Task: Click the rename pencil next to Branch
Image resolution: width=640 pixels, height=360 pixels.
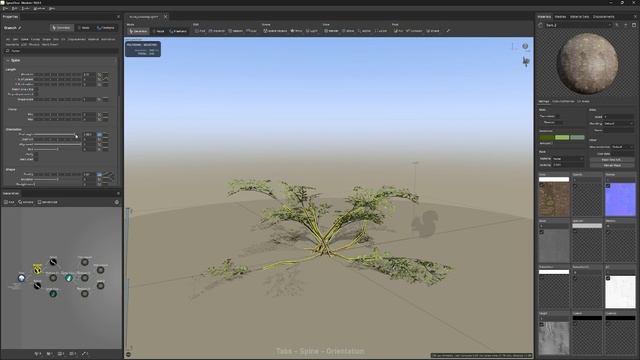Action: pyautogui.click(x=19, y=28)
